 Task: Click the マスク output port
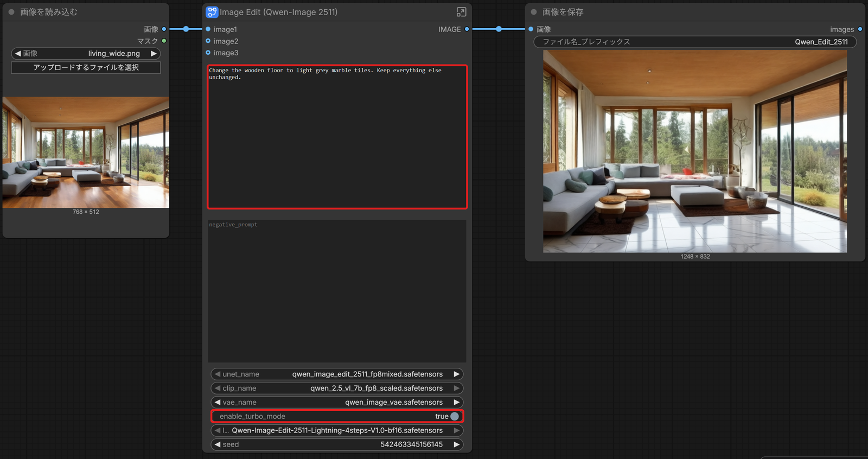pyautogui.click(x=164, y=41)
